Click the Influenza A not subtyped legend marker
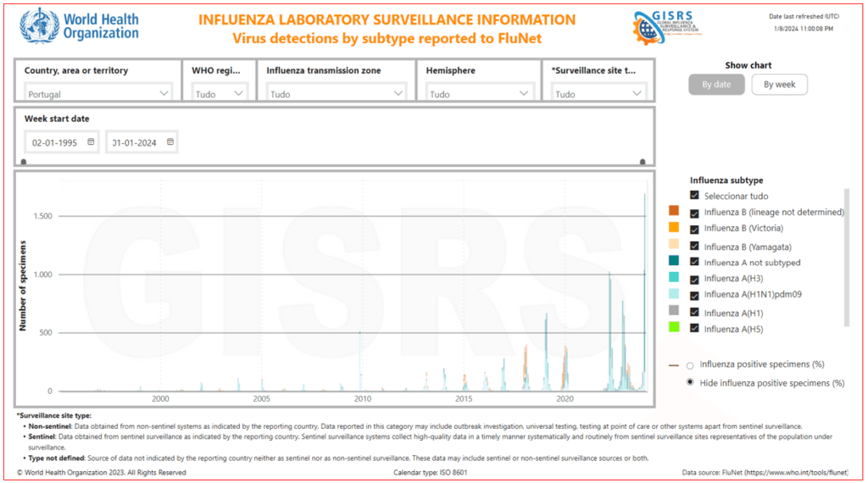The height and width of the screenshot is (483, 868). 674,262
